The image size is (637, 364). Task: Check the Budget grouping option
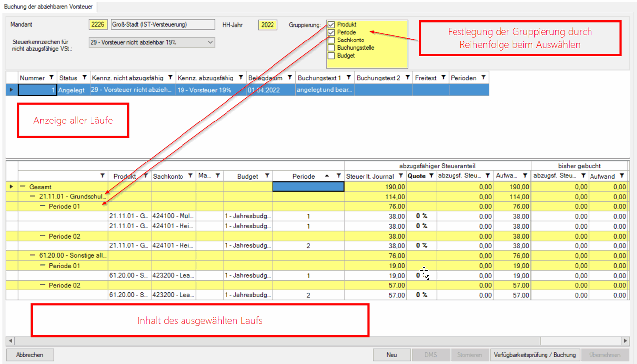point(331,56)
